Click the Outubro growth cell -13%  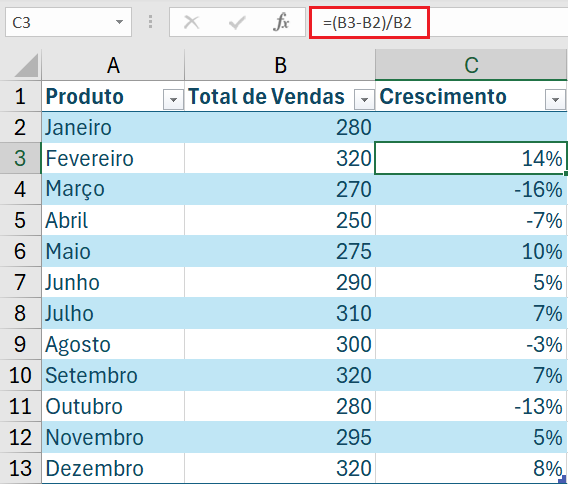coord(471,406)
